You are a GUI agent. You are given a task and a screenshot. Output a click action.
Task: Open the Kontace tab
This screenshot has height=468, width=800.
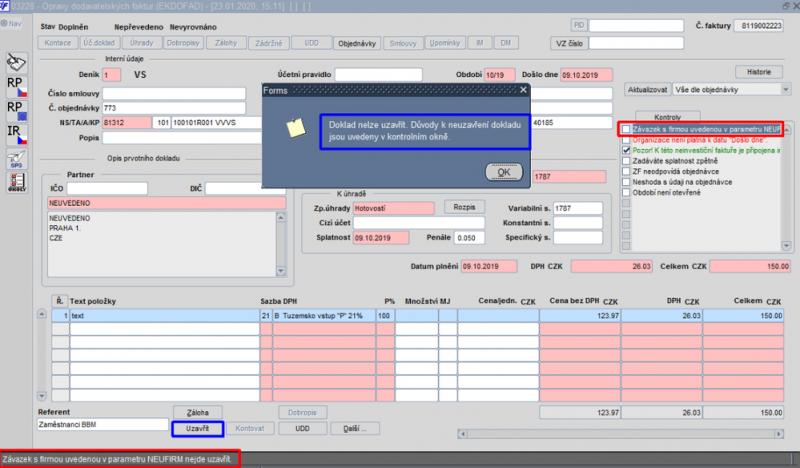point(58,43)
